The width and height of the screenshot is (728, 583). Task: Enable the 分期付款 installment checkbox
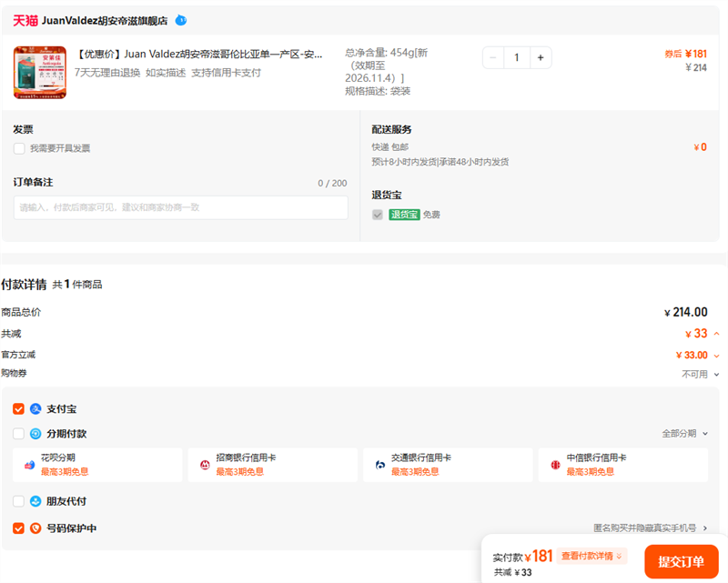19,434
